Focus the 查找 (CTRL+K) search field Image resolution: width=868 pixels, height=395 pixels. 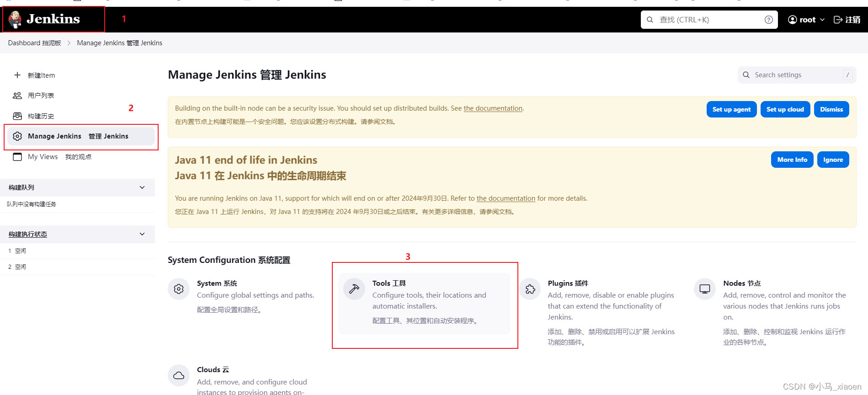coord(709,20)
